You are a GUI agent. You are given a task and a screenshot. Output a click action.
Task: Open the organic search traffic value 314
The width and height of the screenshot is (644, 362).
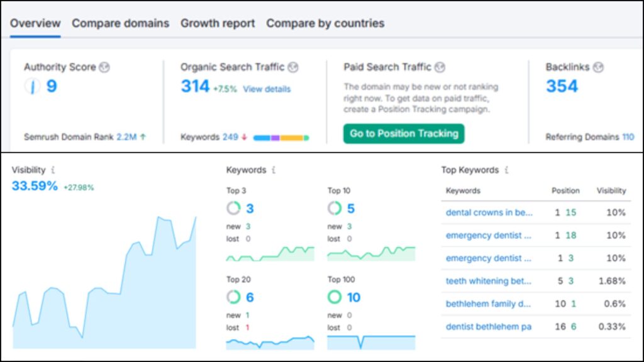point(195,86)
